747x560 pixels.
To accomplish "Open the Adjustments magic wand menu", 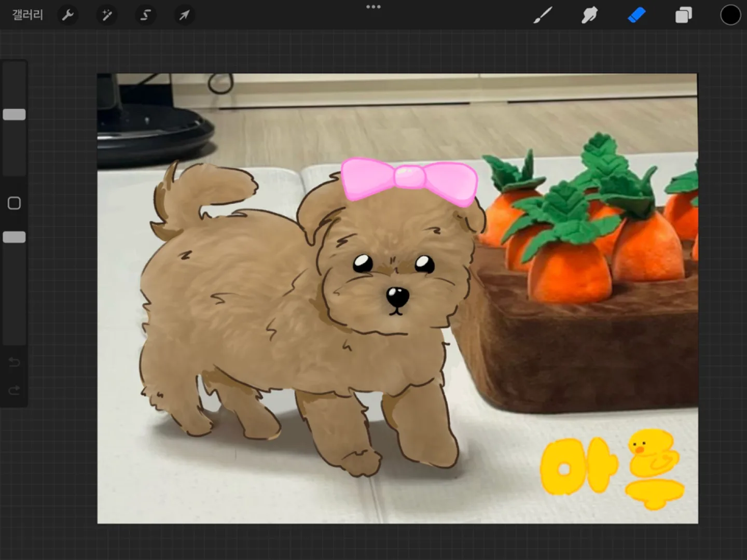I will pyautogui.click(x=107, y=15).
